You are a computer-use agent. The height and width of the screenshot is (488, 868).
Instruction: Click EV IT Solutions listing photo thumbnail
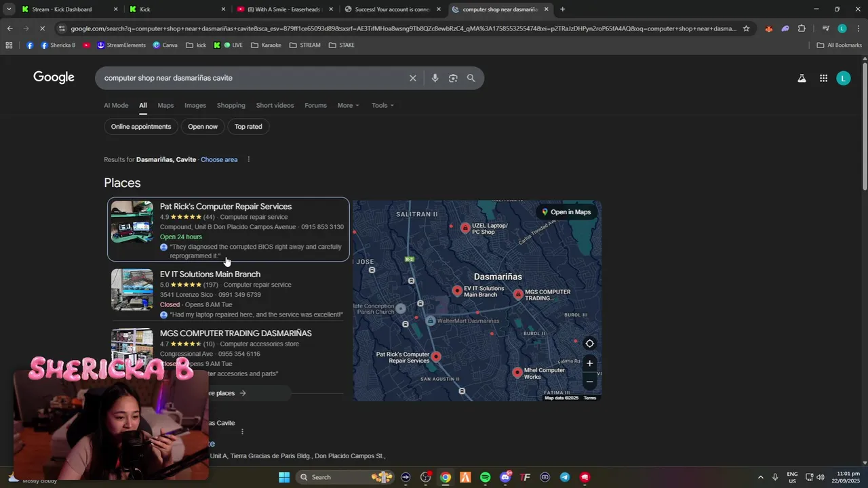132,289
